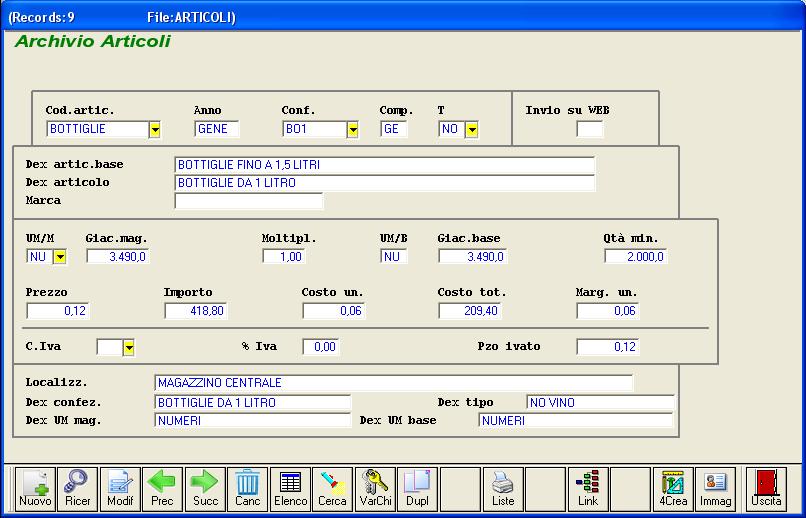Image resolution: width=806 pixels, height=518 pixels.
Task: Go to previous record with Prec arrow
Action: click(162, 489)
